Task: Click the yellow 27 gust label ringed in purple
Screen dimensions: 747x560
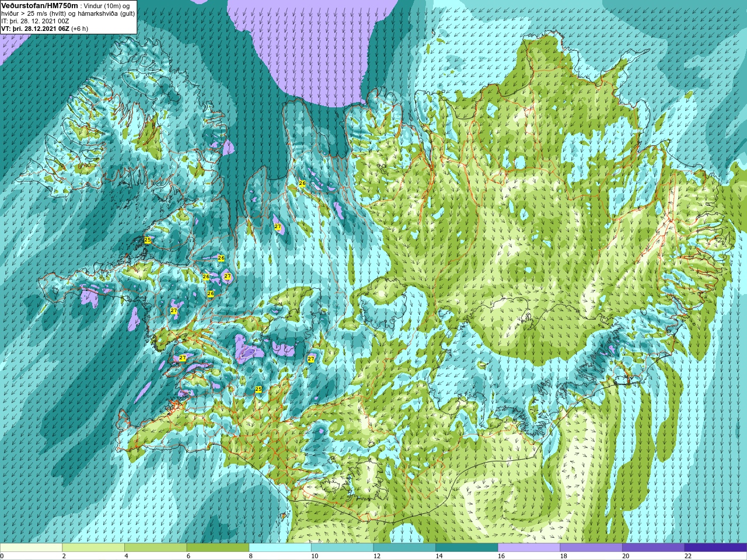Action: (227, 276)
